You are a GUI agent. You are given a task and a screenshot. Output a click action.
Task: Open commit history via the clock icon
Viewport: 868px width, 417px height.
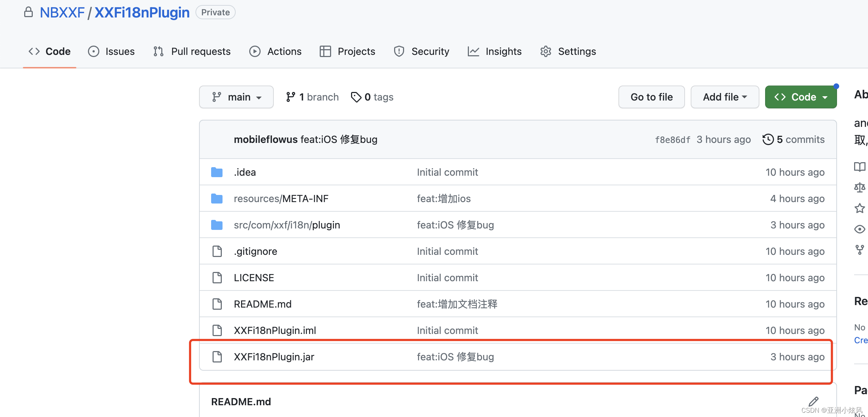pos(768,139)
